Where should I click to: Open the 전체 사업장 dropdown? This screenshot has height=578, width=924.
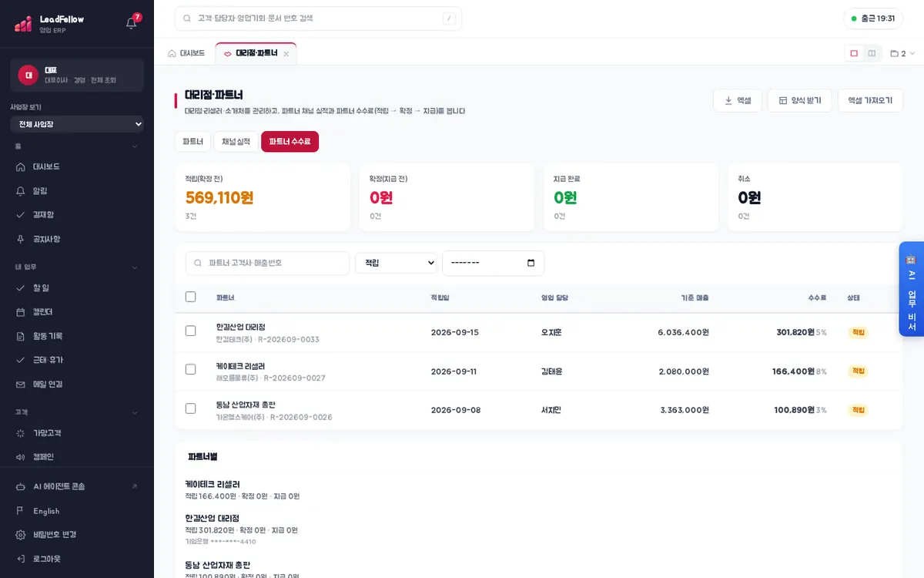pos(77,124)
